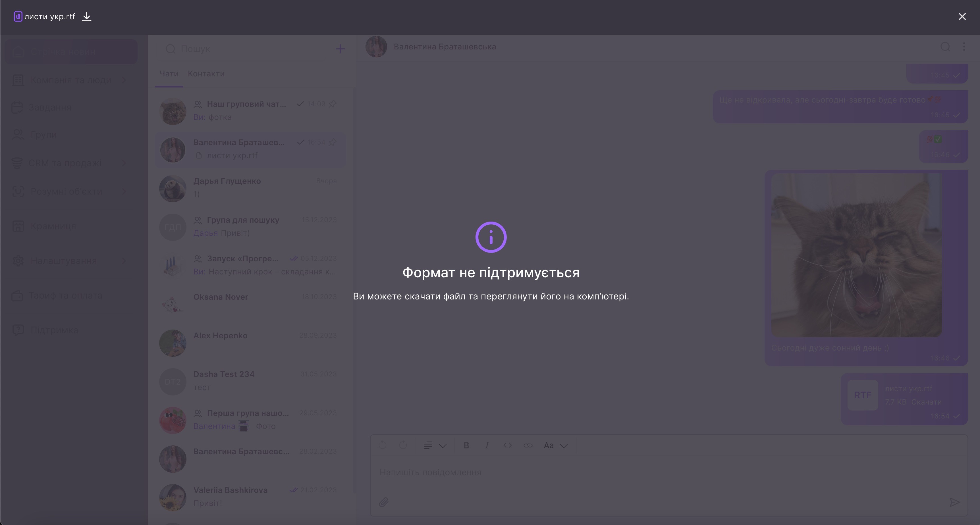This screenshot has width=980, height=525.
Task: Open chat search magnifier in header
Action: (945, 47)
